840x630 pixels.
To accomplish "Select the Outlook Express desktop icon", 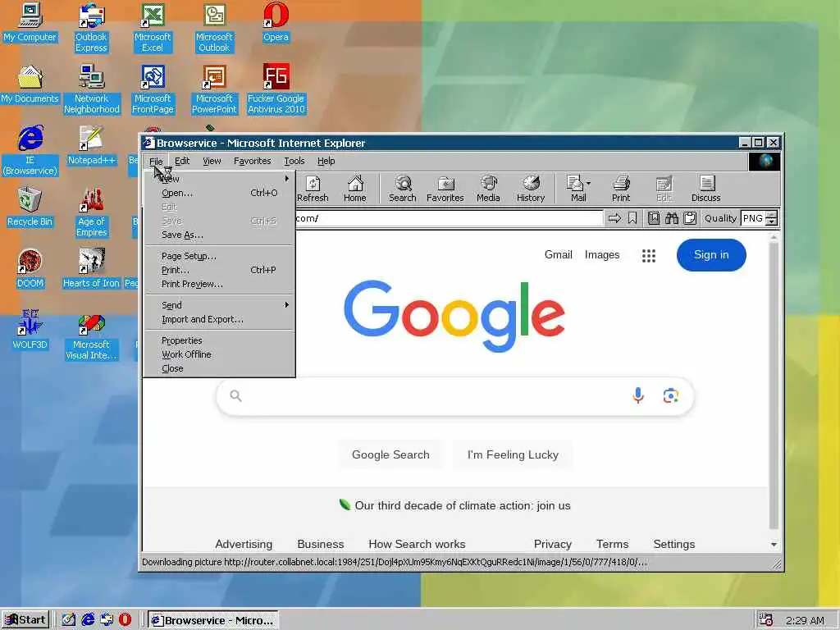I will (x=91, y=27).
